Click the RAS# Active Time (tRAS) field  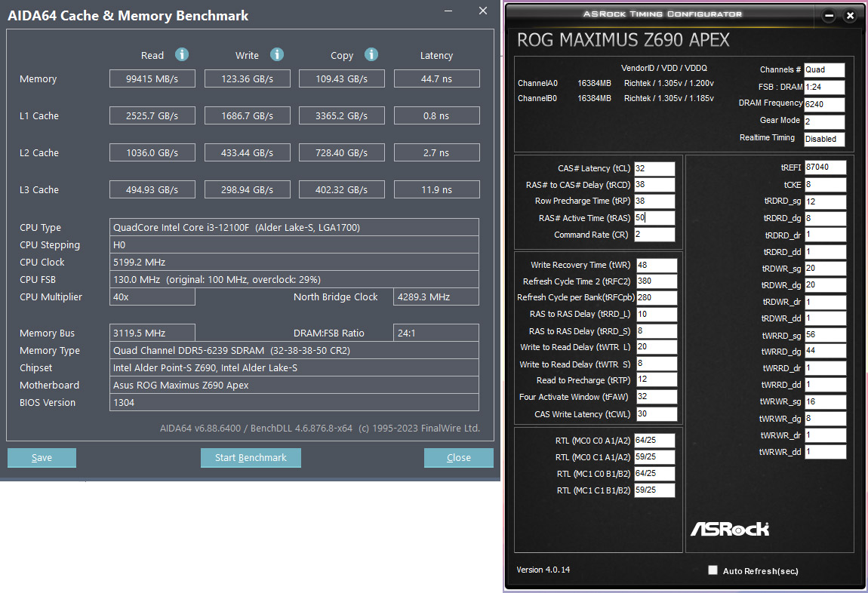pyautogui.click(x=654, y=218)
